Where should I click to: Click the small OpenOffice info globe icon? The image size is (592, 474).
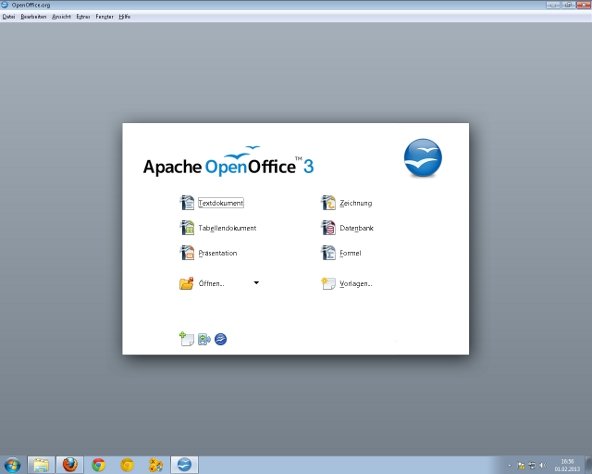point(220,339)
